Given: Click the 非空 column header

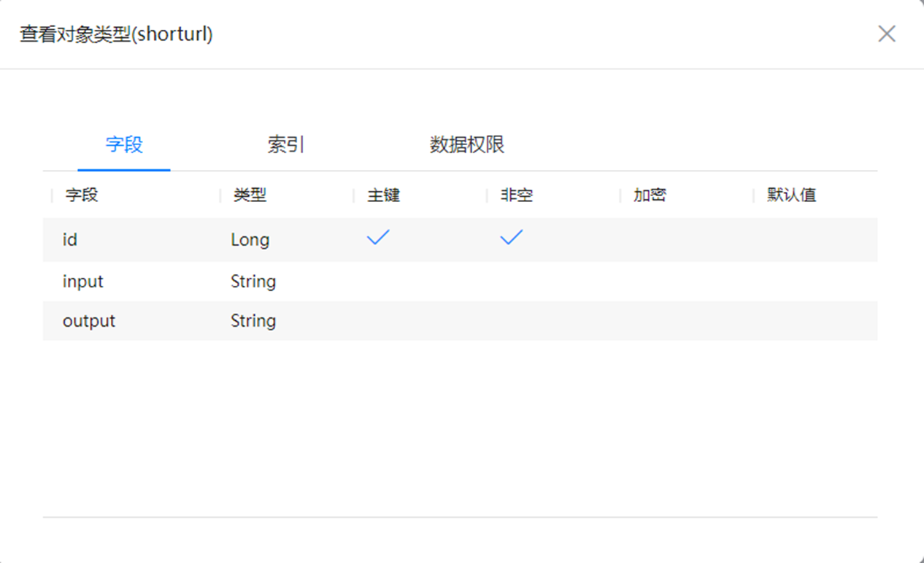Looking at the screenshot, I should [x=515, y=195].
